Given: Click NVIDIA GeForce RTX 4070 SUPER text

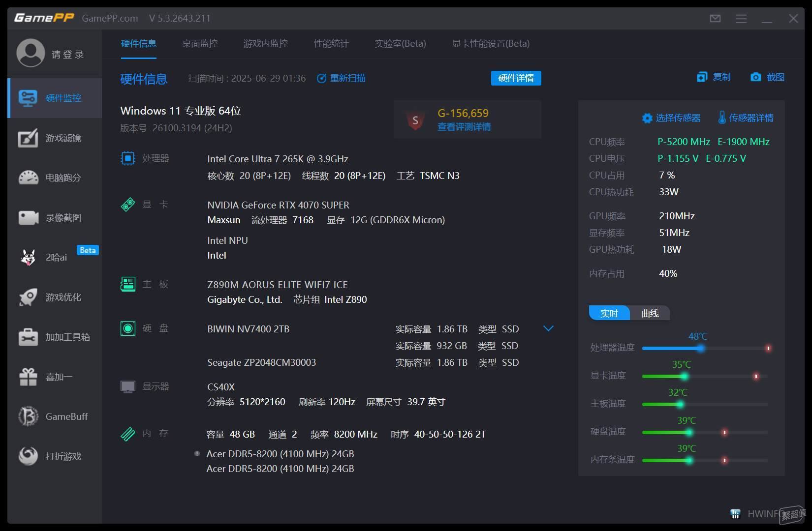Looking at the screenshot, I should [x=279, y=205].
